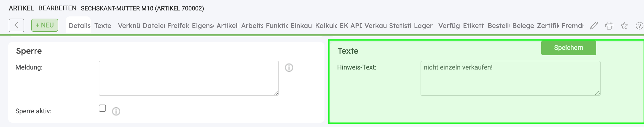Screen dimensions: 644x127
Task: Select the Details tab
Action: [79, 26]
